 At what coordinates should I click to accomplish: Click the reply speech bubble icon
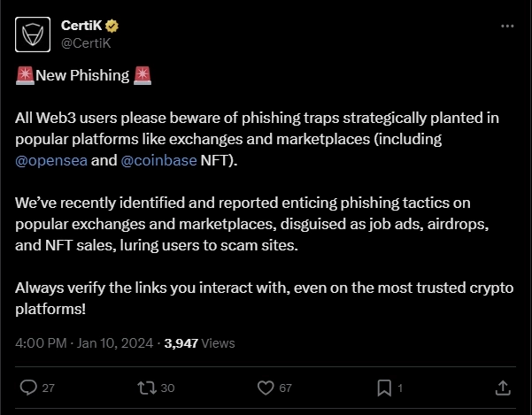point(27,388)
